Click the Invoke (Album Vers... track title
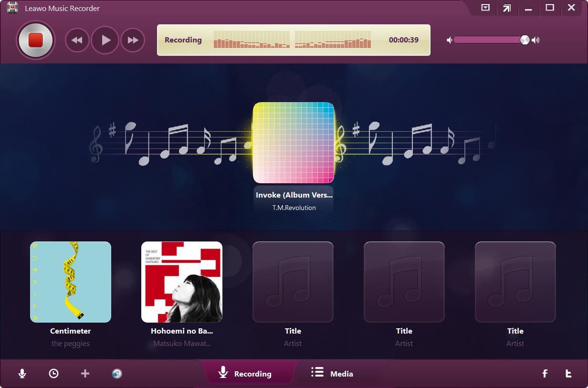588x388 pixels. (x=294, y=195)
